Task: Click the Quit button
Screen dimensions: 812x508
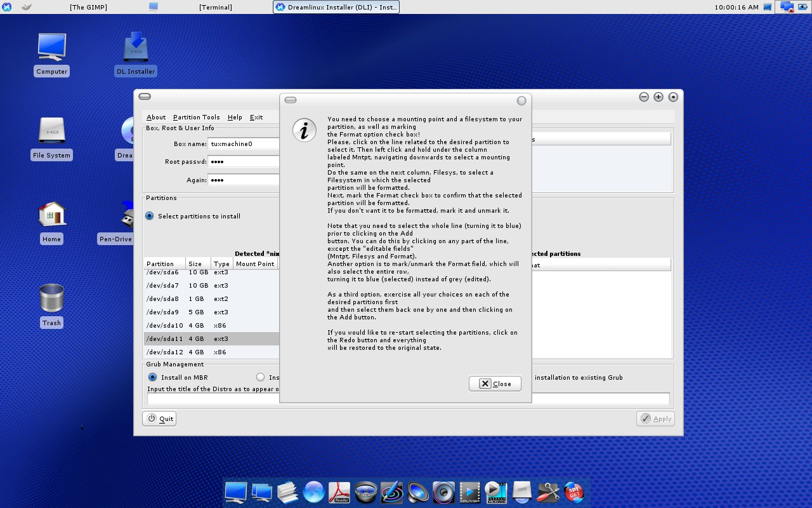Action: (x=159, y=419)
